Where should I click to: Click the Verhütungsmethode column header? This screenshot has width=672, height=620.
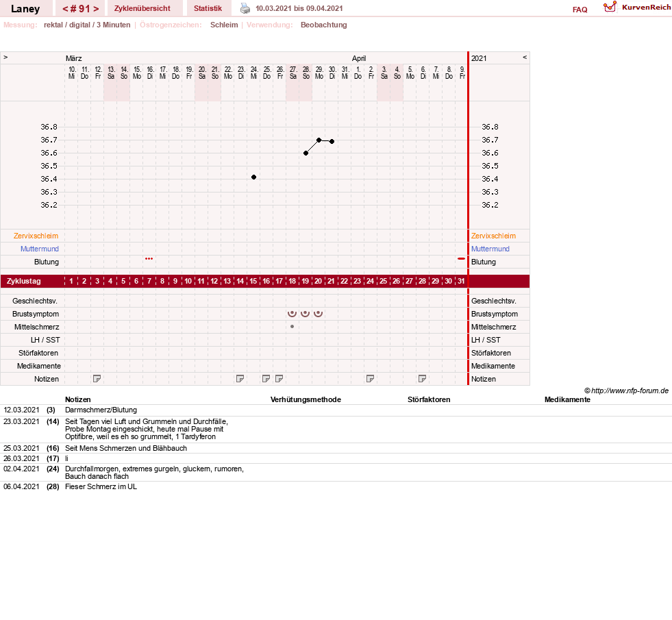[306, 400]
